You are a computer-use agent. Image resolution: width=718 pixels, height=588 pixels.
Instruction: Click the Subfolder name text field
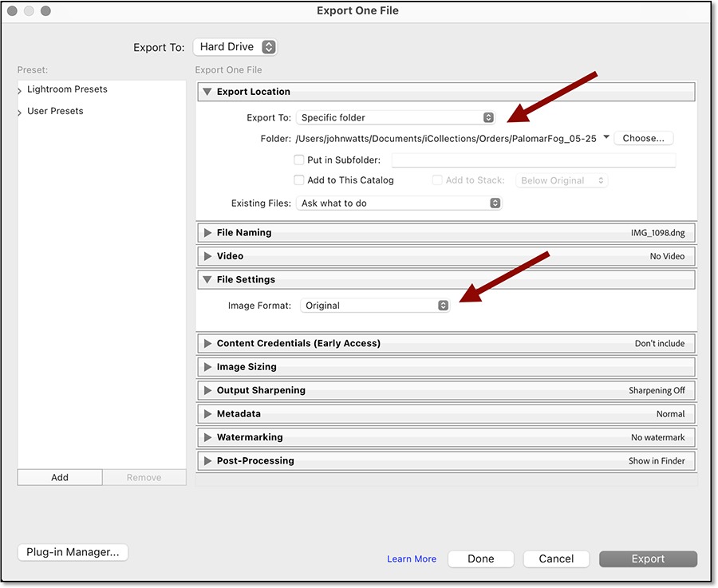pos(533,160)
